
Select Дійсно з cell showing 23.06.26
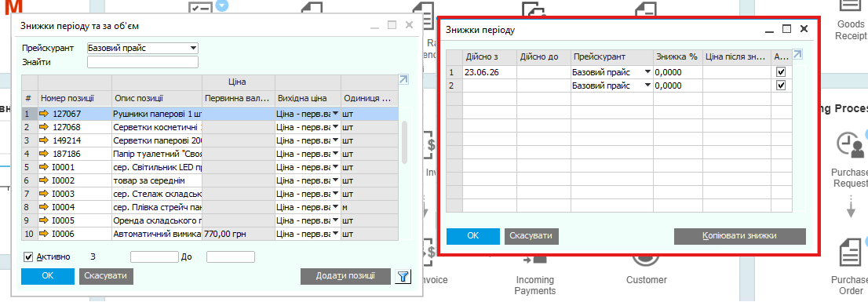click(490, 72)
